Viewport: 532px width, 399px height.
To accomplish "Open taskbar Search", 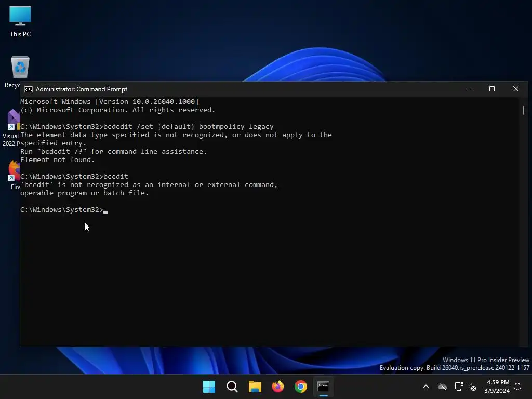I will [x=232, y=387].
